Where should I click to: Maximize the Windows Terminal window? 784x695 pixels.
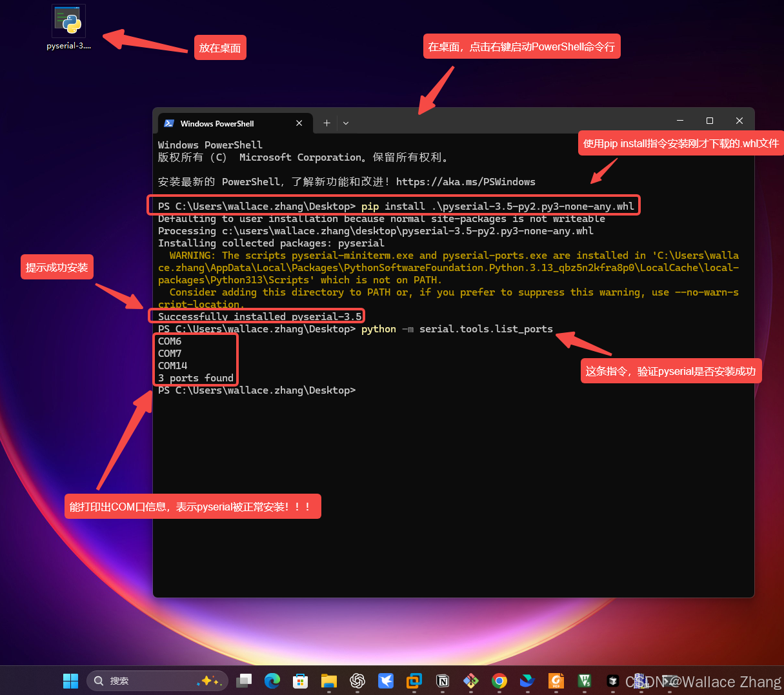[710, 121]
